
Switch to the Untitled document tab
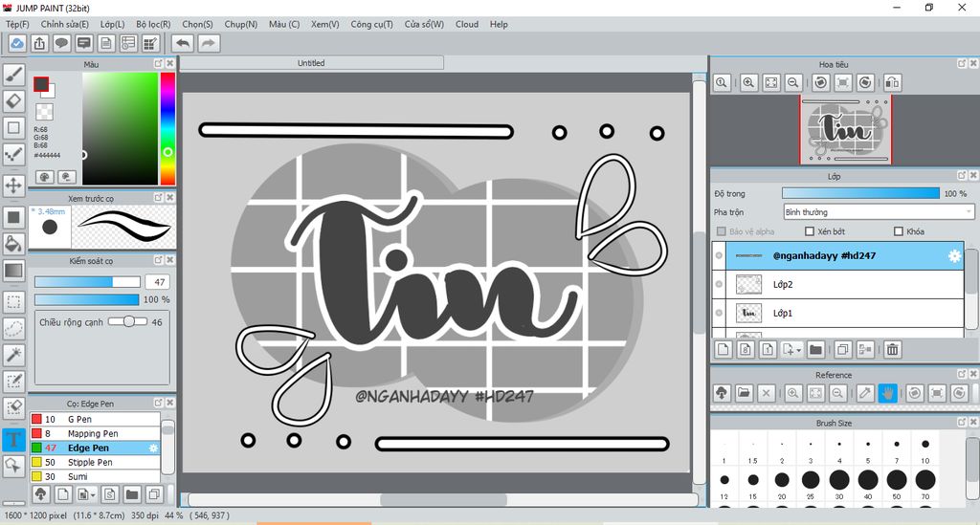pyautogui.click(x=311, y=63)
